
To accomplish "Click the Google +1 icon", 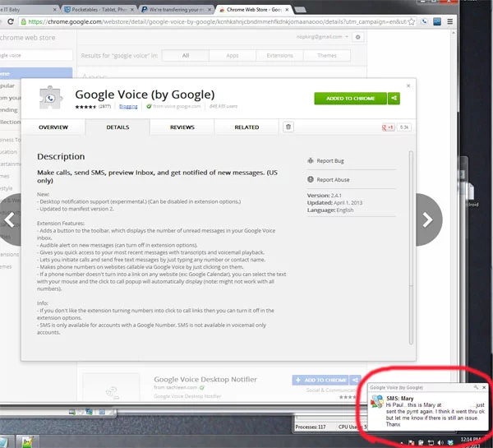I will 388,127.
